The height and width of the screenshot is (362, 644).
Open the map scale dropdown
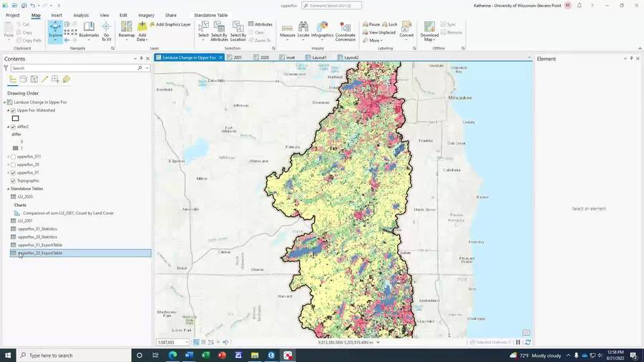pyautogui.click(x=187, y=342)
